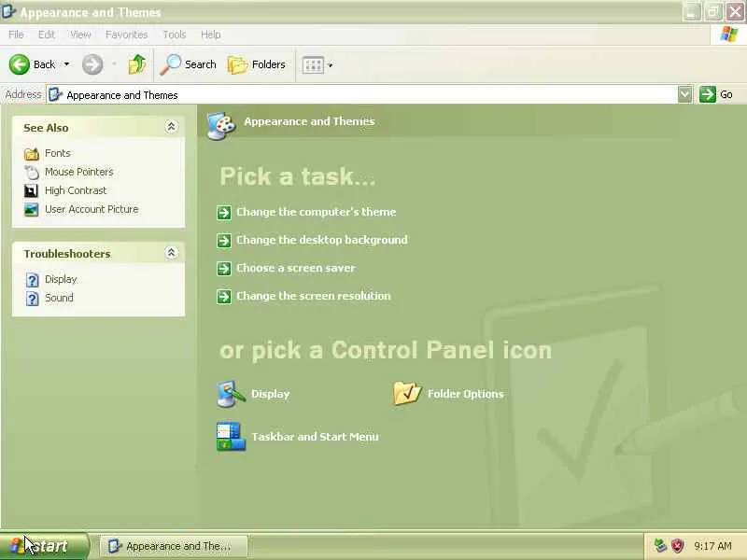
Task: Click arrow icon beside Choose a screen saver
Action: tap(224, 269)
